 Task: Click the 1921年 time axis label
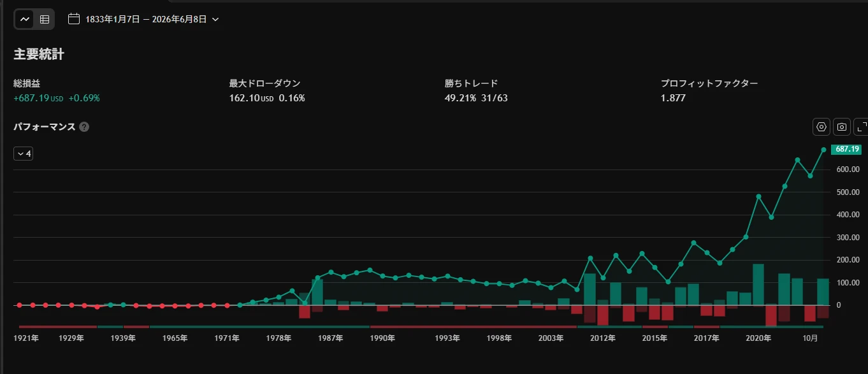tap(26, 338)
